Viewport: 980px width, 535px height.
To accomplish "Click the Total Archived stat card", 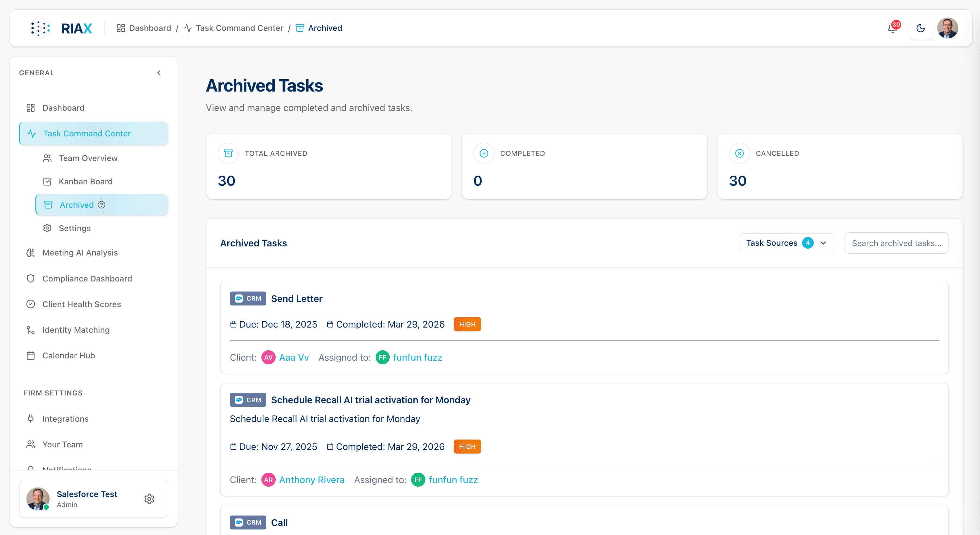I will click(x=329, y=166).
